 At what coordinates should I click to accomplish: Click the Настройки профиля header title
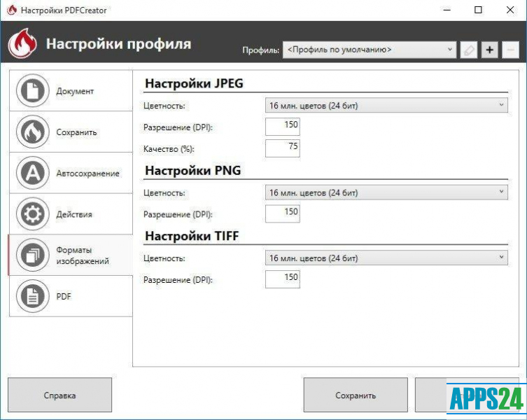tap(118, 43)
